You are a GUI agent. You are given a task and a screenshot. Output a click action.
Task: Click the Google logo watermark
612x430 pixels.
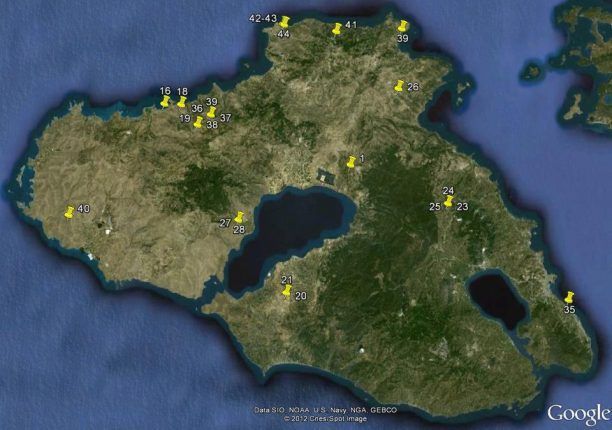(x=578, y=413)
